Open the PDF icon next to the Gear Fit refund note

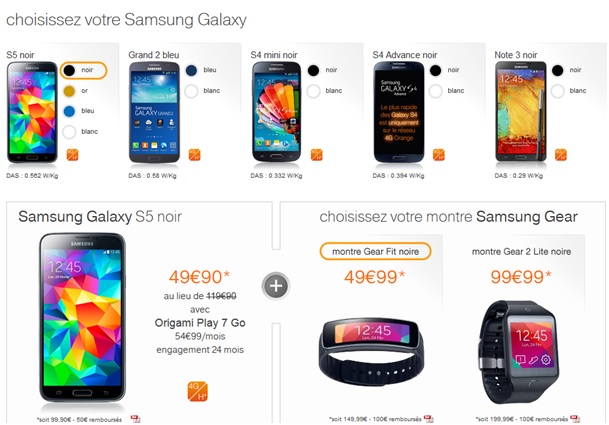(429, 419)
